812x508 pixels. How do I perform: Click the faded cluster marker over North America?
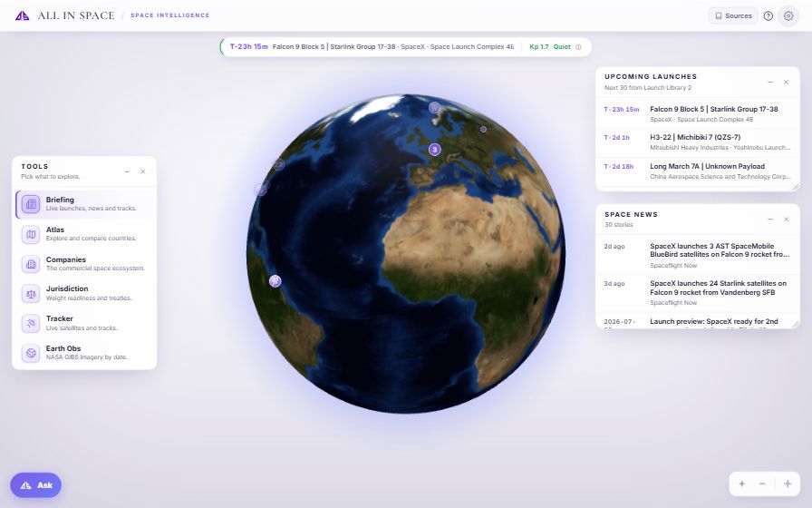[x=278, y=164]
